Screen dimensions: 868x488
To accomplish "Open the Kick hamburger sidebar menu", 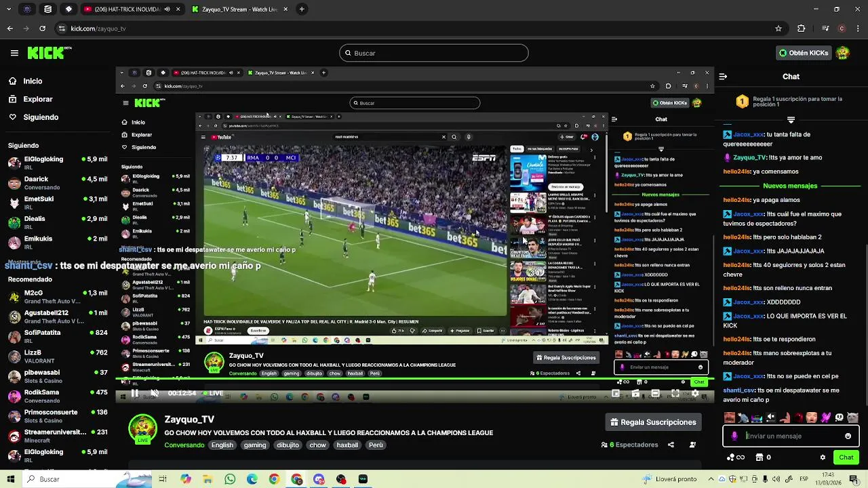I will coord(14,53).
